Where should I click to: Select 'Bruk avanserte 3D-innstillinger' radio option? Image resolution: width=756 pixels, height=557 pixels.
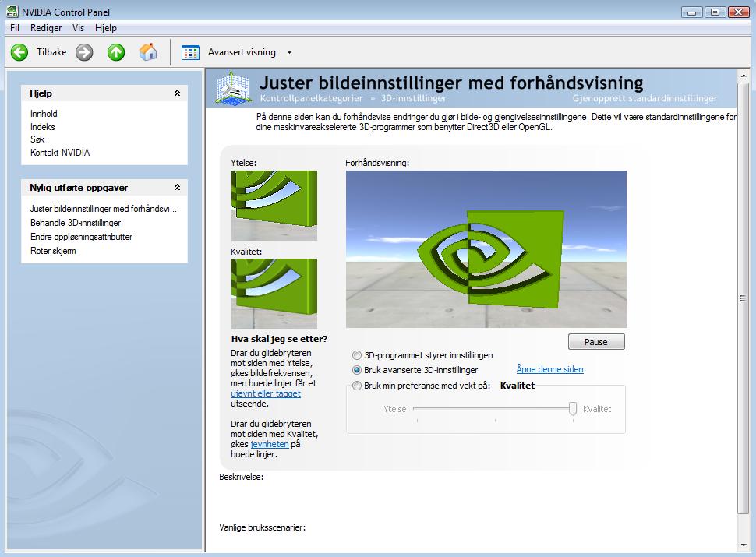coord(357,370)
